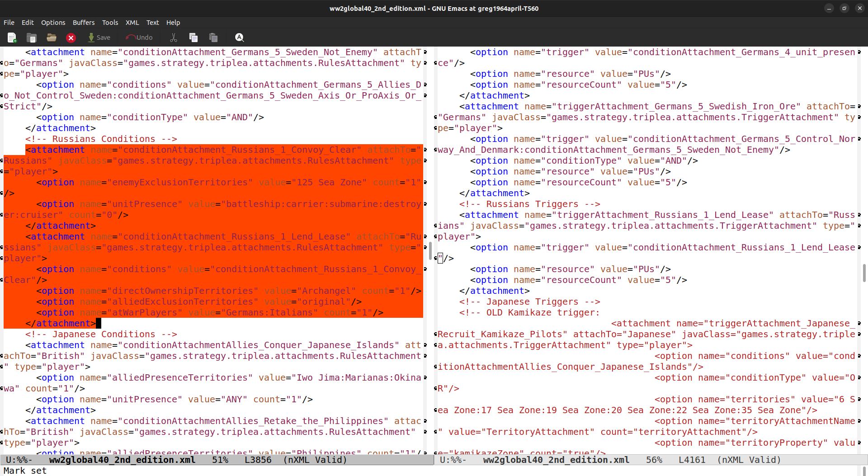Screen dimensions: 868x476
Task: Click the "Japanese Conditions" comment line
Action: tap(101, 335)
